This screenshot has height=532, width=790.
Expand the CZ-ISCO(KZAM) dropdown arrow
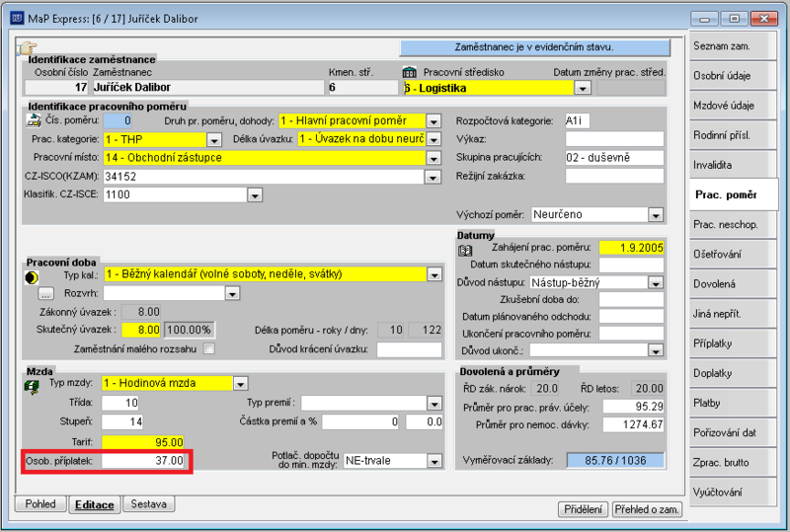pyautogui.click(x=433, y=177)
